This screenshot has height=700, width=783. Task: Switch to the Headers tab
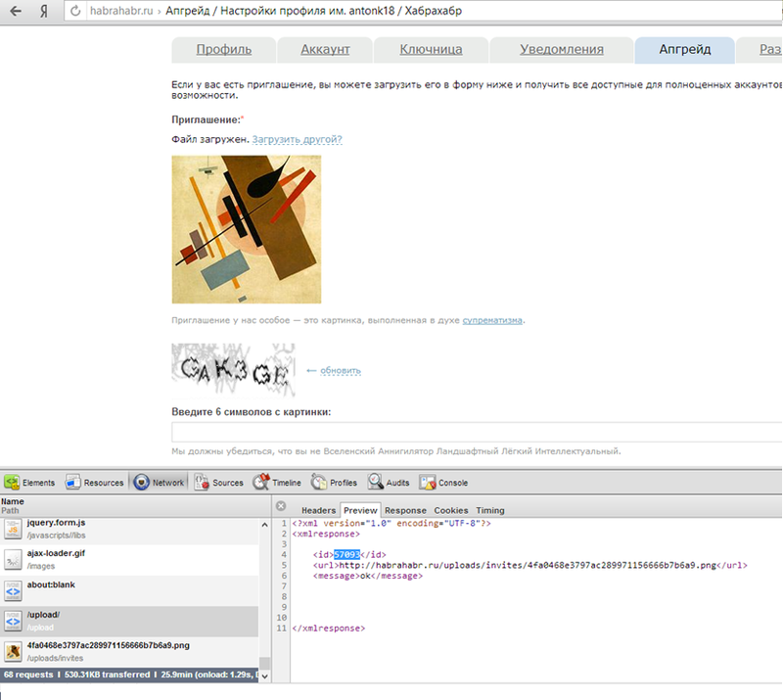tap(319, 510)
